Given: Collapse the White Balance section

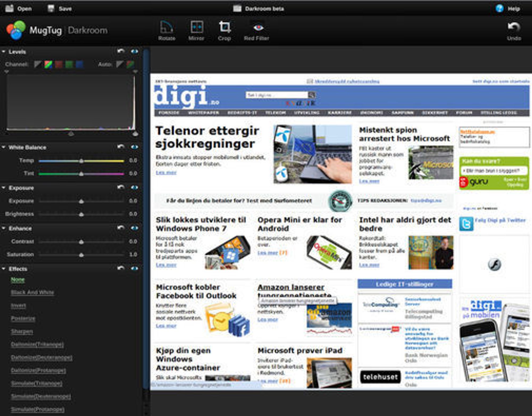Looking at the screenshot, I should tap(4, 147).
